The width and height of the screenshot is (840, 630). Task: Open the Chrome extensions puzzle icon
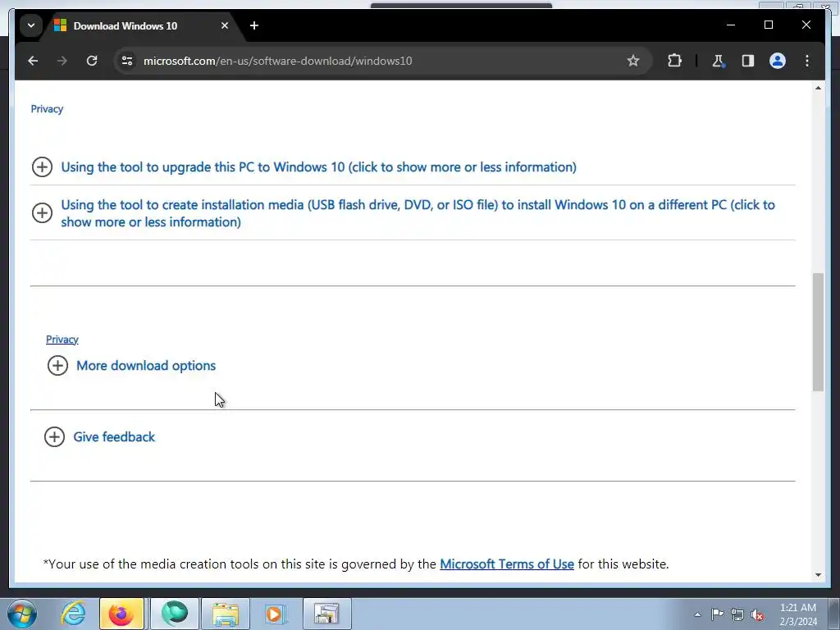pyautogui.click(x=674, y=61)
